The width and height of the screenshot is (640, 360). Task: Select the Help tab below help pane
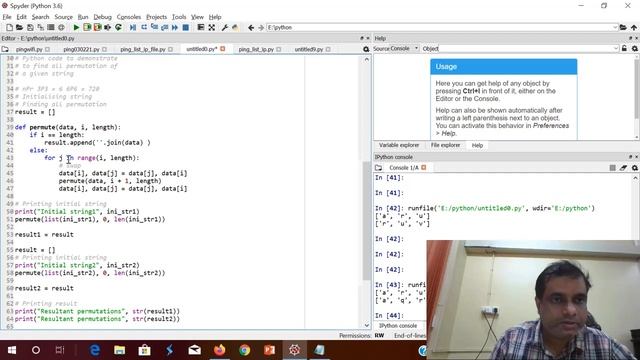pyautogui.click(x=477, y=145)
